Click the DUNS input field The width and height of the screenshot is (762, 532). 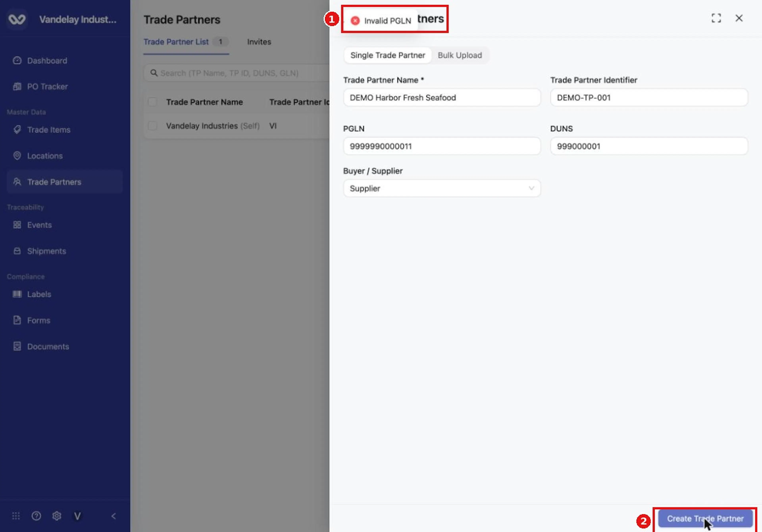649,146
